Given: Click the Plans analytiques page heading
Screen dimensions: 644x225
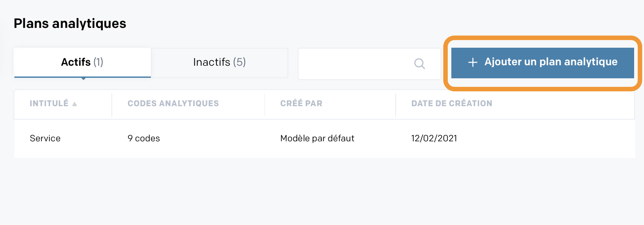Looking at the screenshot, I should click(70, 24).
